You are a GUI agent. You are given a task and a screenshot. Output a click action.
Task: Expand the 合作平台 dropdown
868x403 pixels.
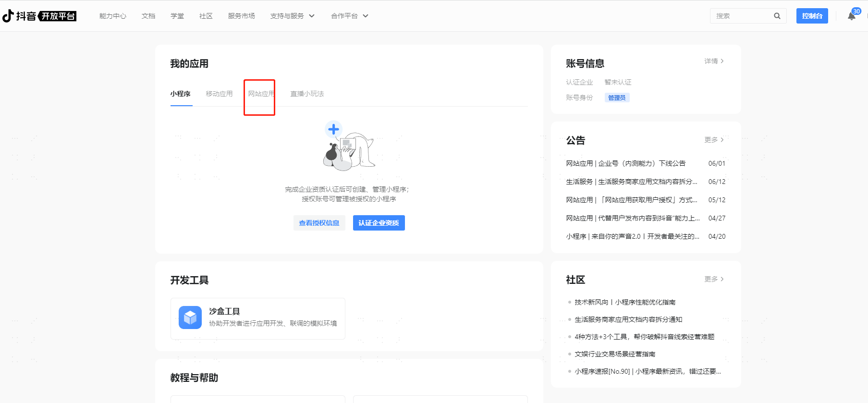[x=349, y=16]
